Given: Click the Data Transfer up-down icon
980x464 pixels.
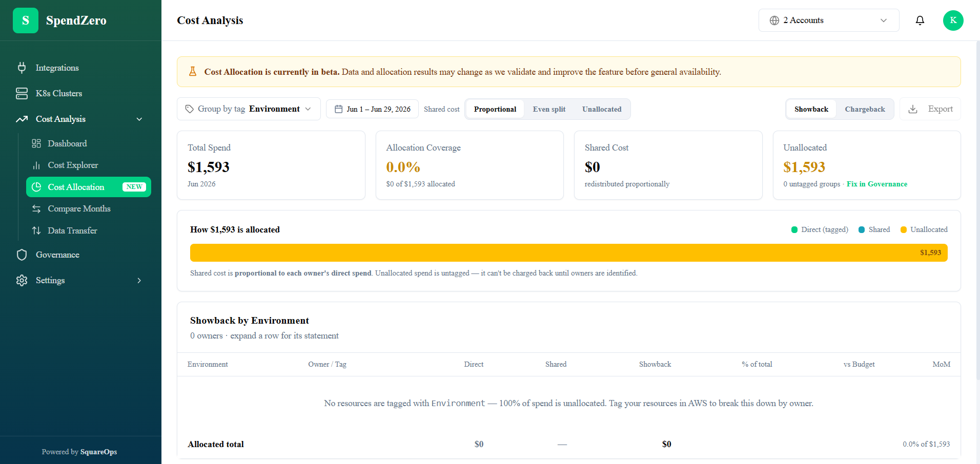Looking at the screenshot, I should pyautogui.click(x=36, y=230).
